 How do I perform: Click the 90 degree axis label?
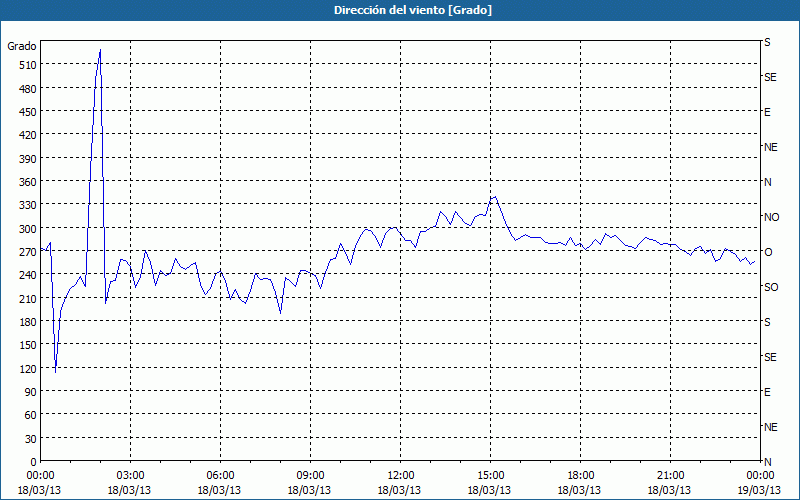coord(31,392)
